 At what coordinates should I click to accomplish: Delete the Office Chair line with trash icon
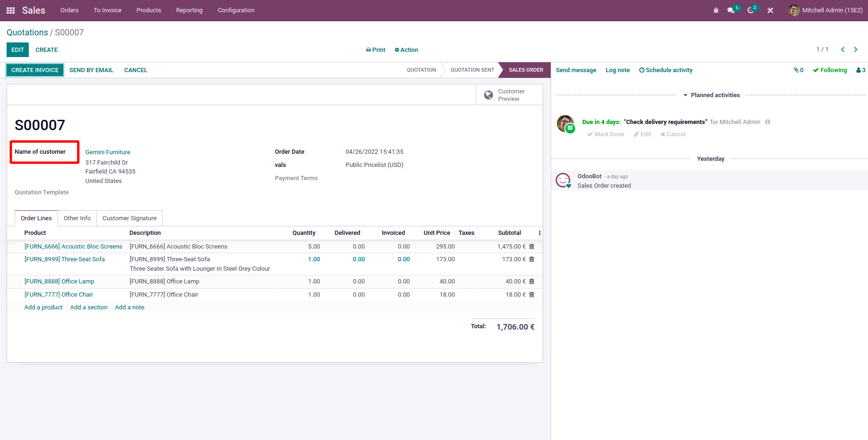coord(532,295)
